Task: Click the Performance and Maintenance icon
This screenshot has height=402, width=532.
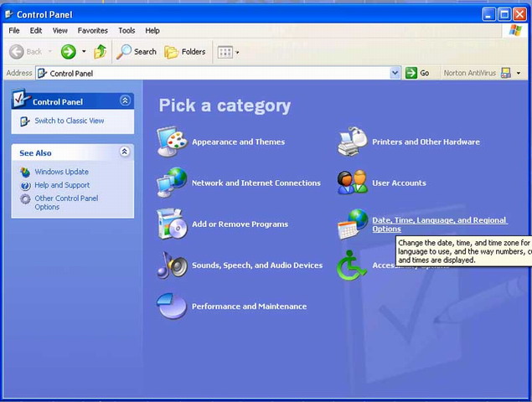Action: [172, 306]
